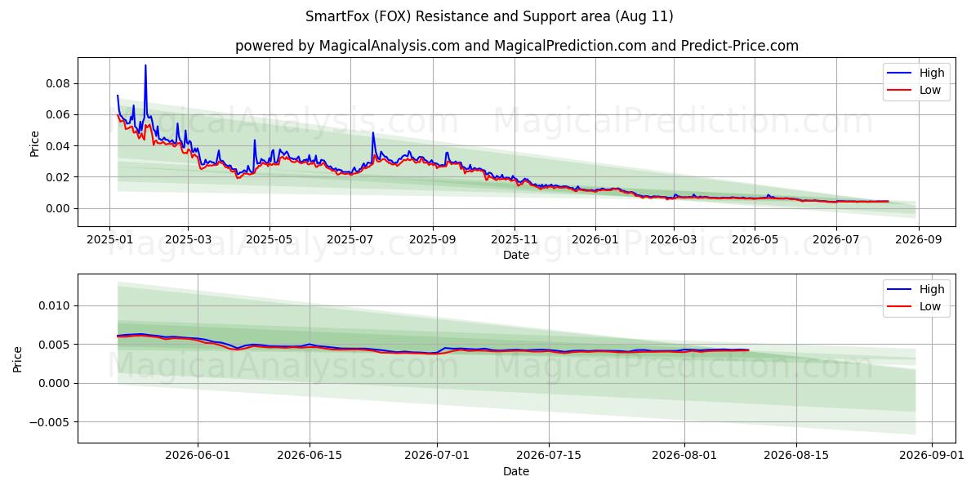The height and width of the screenshot is (490, 980).
Task: Click the 2025-09 x-axis tick label
Action: 433,240
